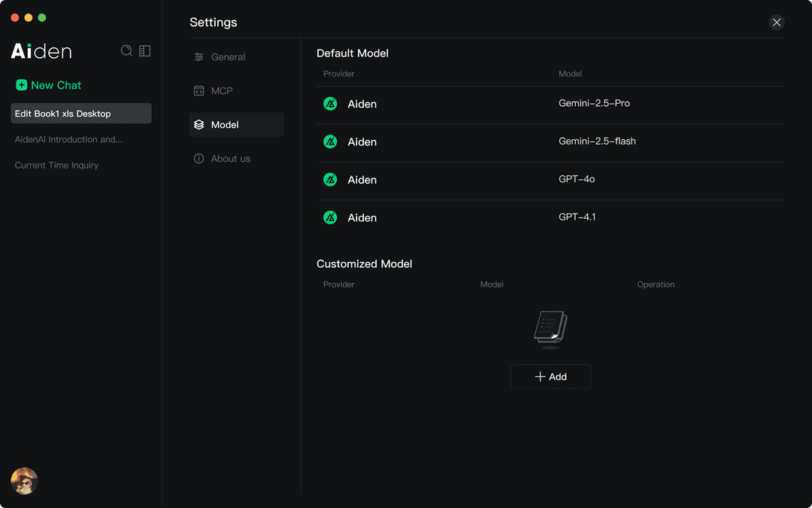Click Aiden logo icon in Gemini-2.5-Pro row
Screen dimensions: 812x508
(x=330, y=104)
